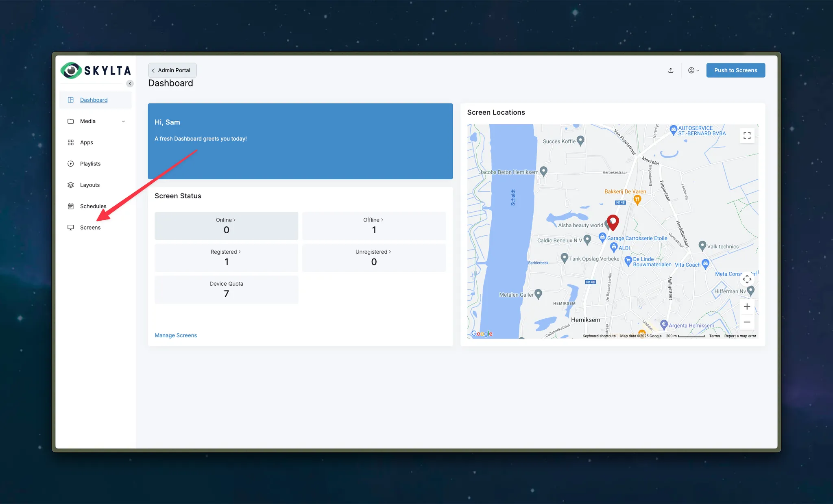The image size is (833, 504).
Task: Open the Dashboard menu item
Action: click(x=96, y=100)
